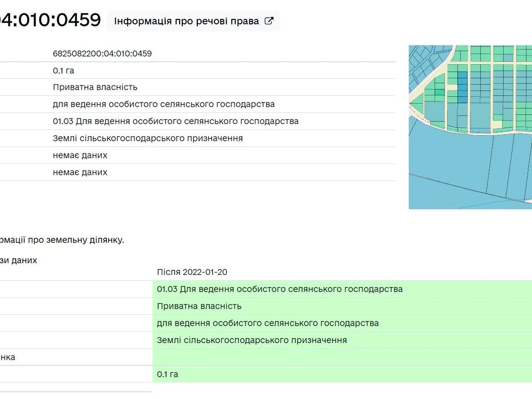532x399 pixels.
Task: Select the cadastral number 6825082200:04:010:0459 in the table
Action: [x=102, y=54]
